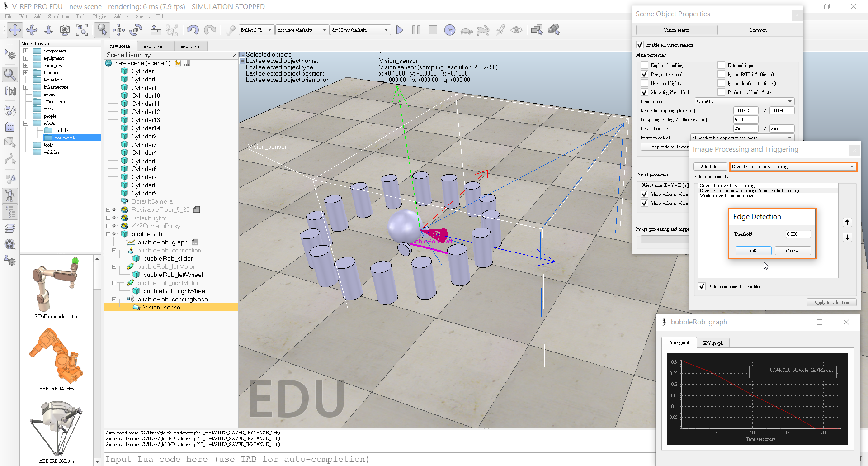This screenshot has width=868, height=466.
Task: Expand the DefaultLights tree node
Action: coord(108,218)
